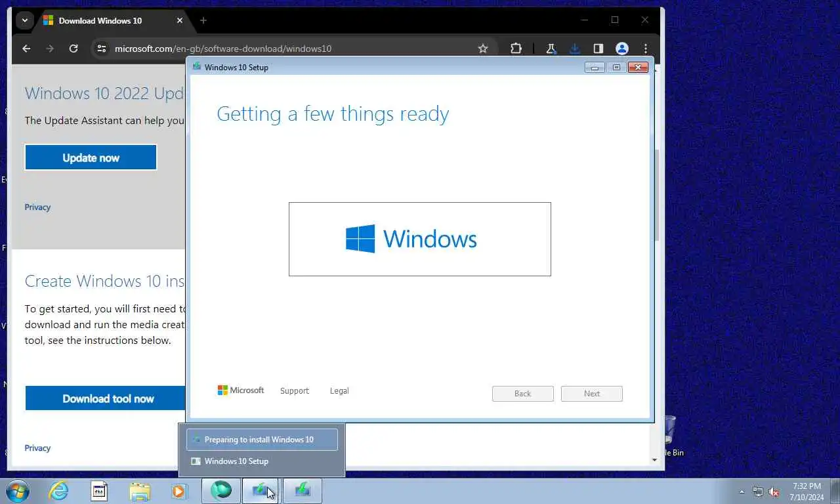View site information icon in address bar
This screenshot has width=840, height=504.
pos(101,49)
